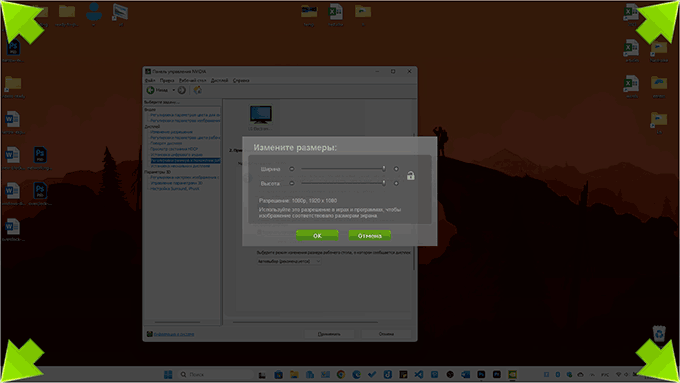Open Google Chrome from the taskbar

pos(341,375)
